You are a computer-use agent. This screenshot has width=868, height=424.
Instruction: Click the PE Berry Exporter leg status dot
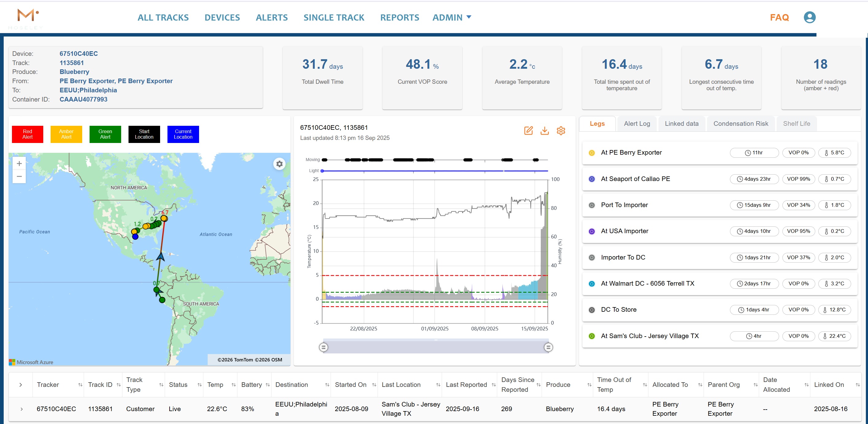(591, 153)
